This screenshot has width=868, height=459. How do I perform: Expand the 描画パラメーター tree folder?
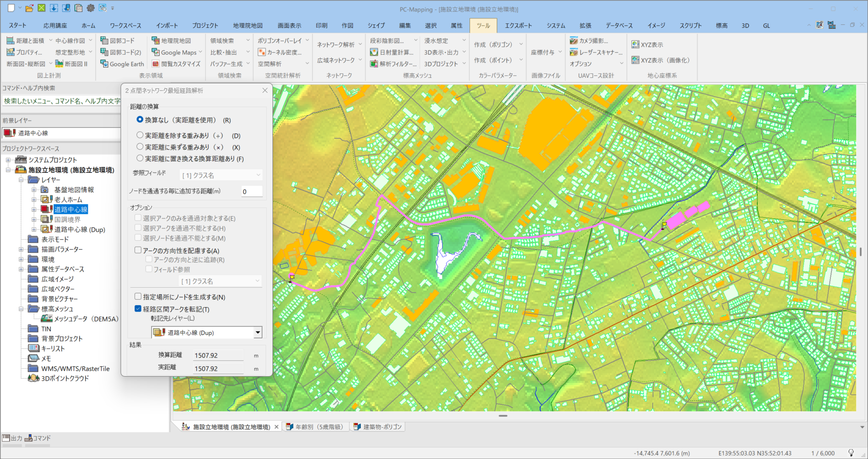[21, 250]
